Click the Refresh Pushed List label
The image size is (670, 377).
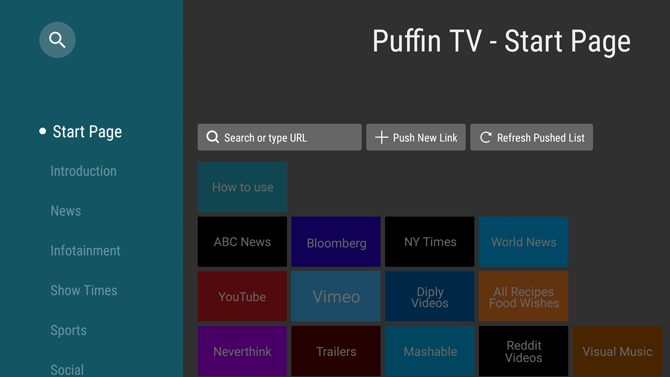click(541, 138)
